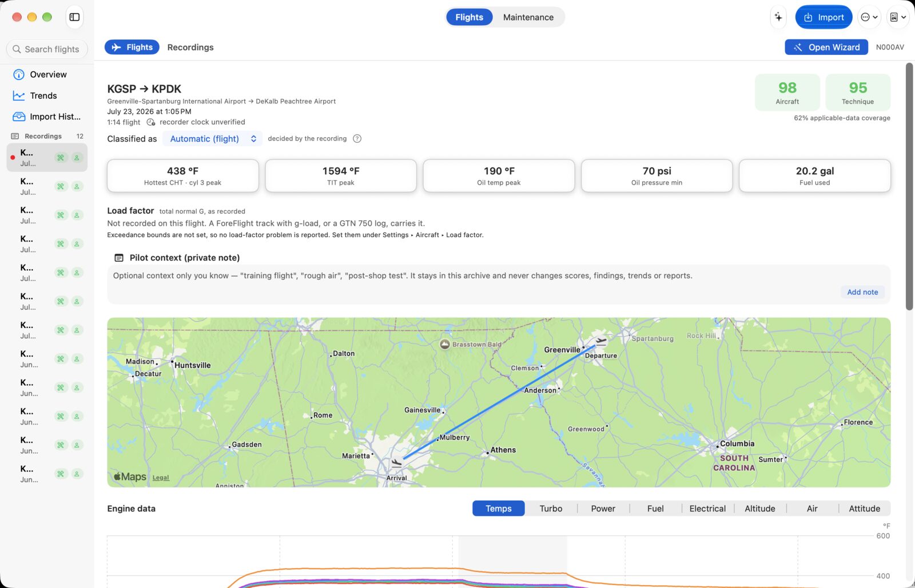Click the 'KGSP → KPDK' flight title
The width and height of the screenshot is (915, 588).
pos(144,89)
